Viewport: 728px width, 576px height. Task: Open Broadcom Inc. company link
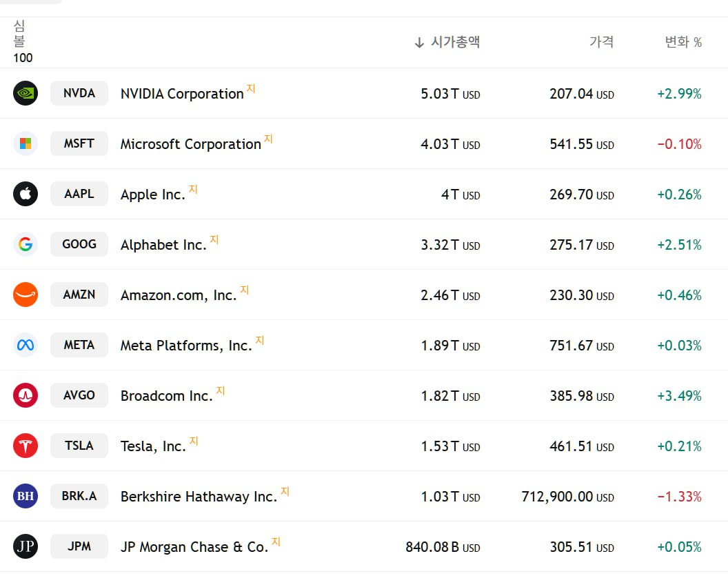[167, 396]
